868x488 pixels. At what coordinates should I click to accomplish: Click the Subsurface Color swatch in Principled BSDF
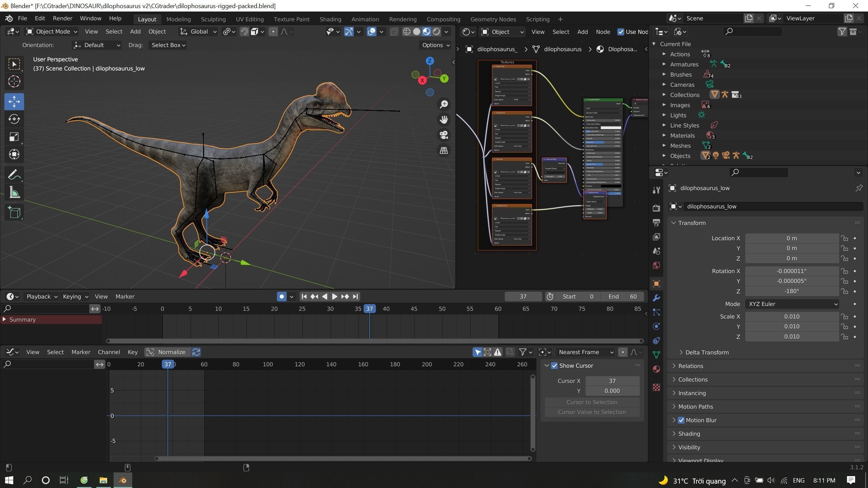click(x=610, y=128)
